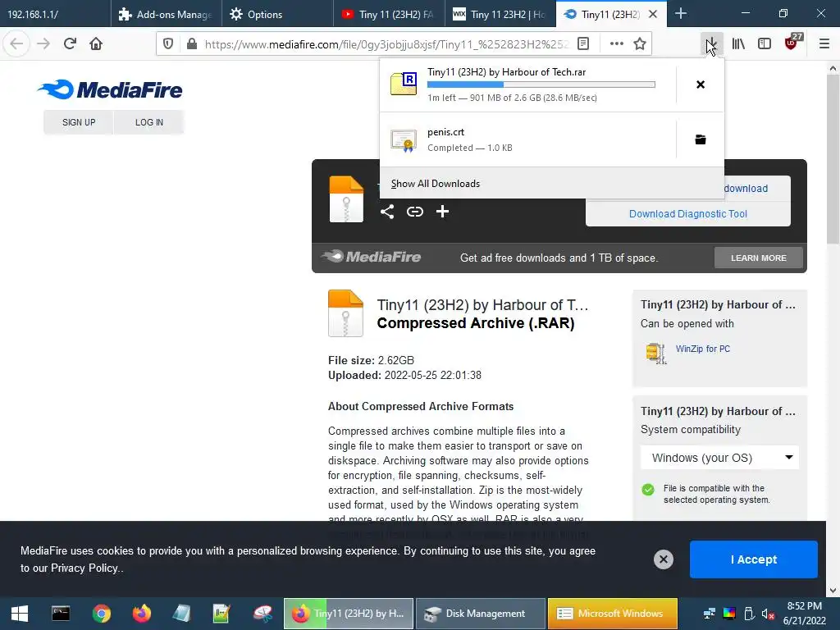Launch Chrome from taskbar

(x=101, y=614)
